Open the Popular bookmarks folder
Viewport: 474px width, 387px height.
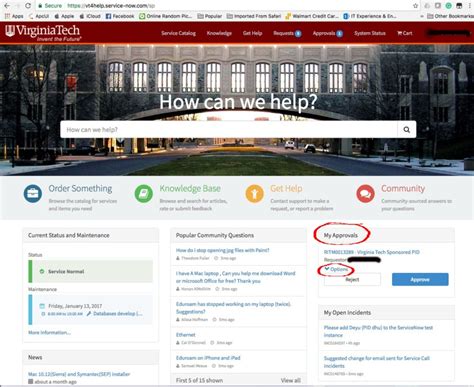click(210, 16)
